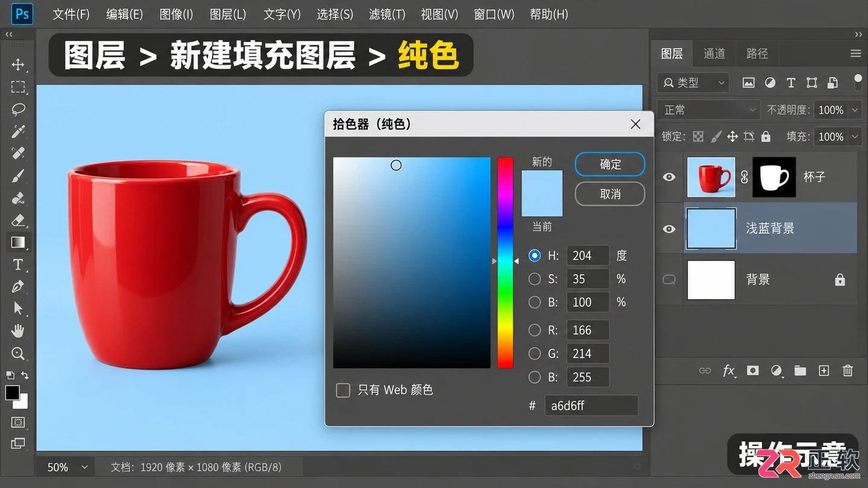Screen dimensions: 868x488
Task: Select the Hand tool
Action: [x=18, y=331]
